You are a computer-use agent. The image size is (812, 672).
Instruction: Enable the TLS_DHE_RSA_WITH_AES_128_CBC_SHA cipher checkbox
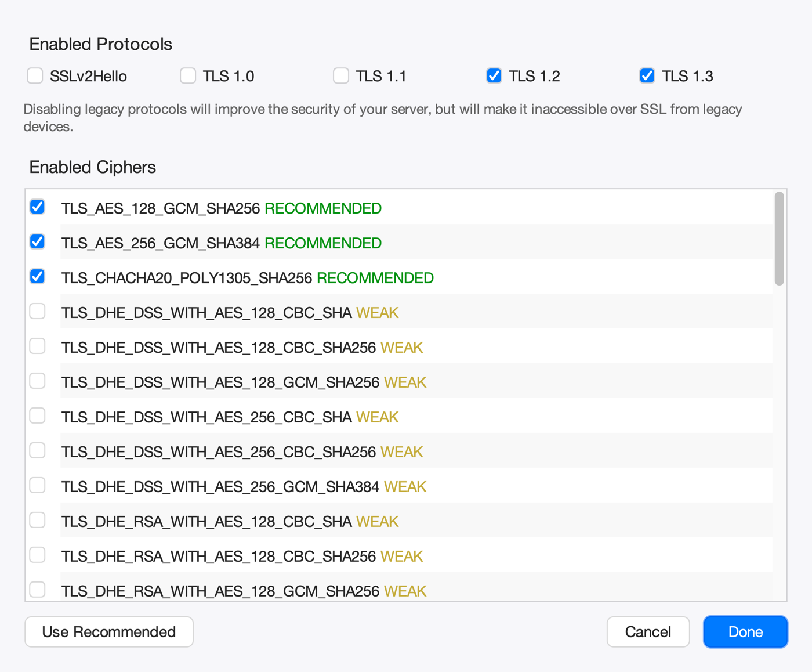[38, 521]
